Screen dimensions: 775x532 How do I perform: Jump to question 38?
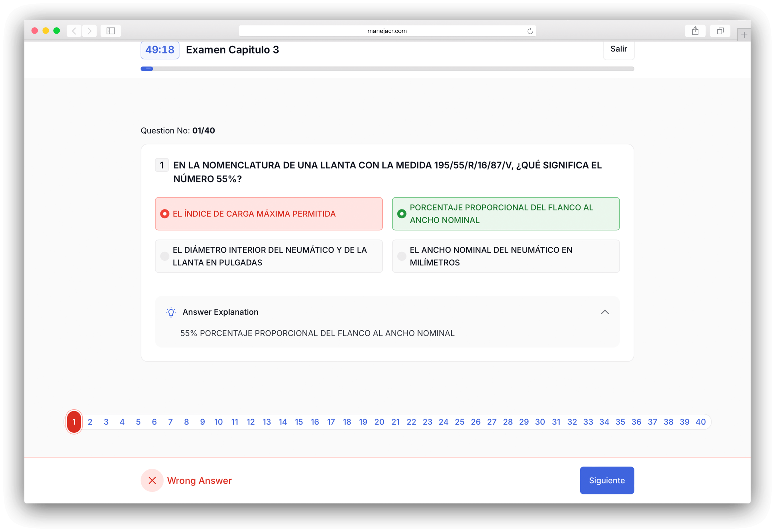(x=669, y=422)
